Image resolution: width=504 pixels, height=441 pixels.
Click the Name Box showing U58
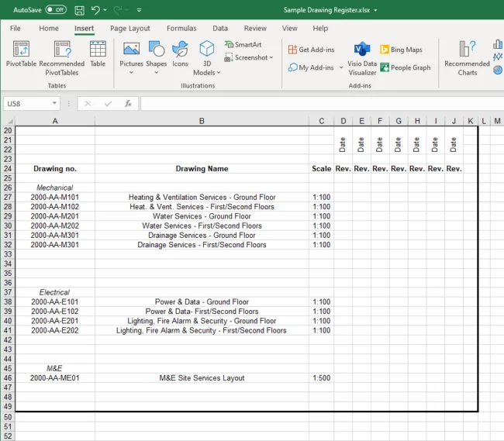31,103
